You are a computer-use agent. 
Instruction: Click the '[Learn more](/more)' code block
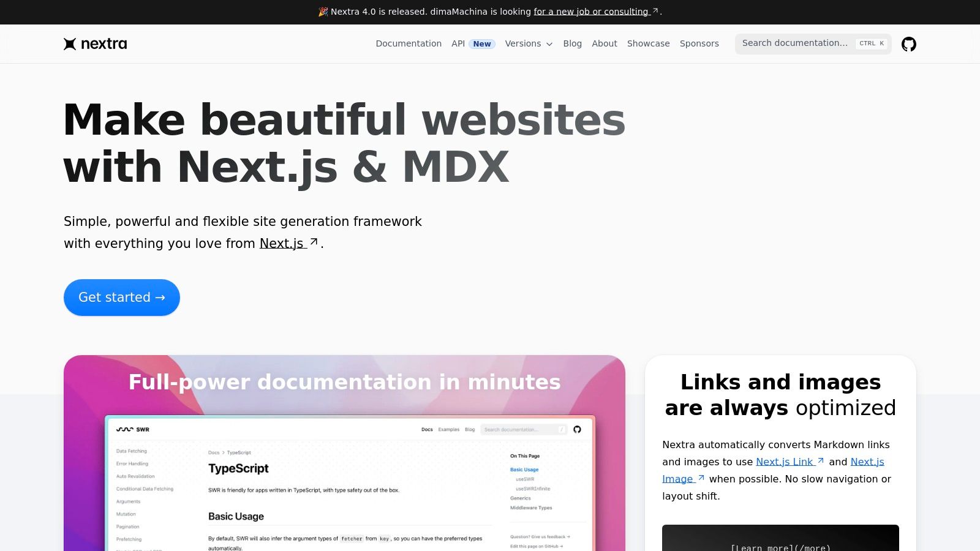780,539
